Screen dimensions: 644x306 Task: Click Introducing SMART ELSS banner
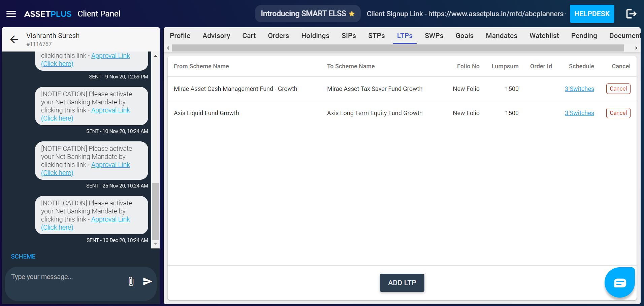point(308,14)
